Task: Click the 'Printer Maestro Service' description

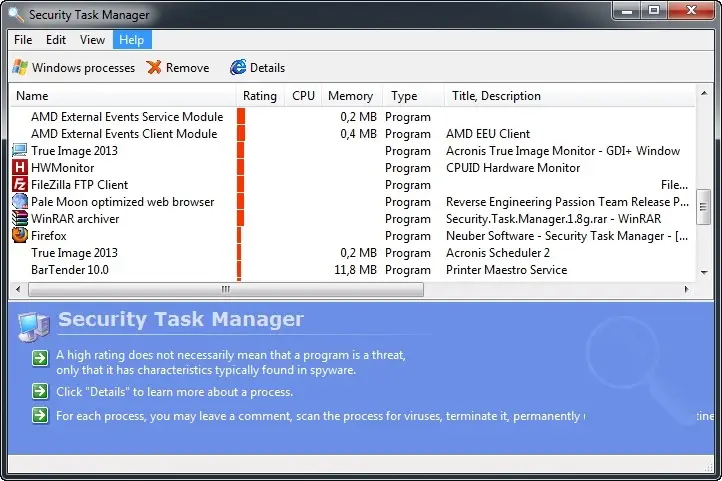Action: (x=507, y=270)
